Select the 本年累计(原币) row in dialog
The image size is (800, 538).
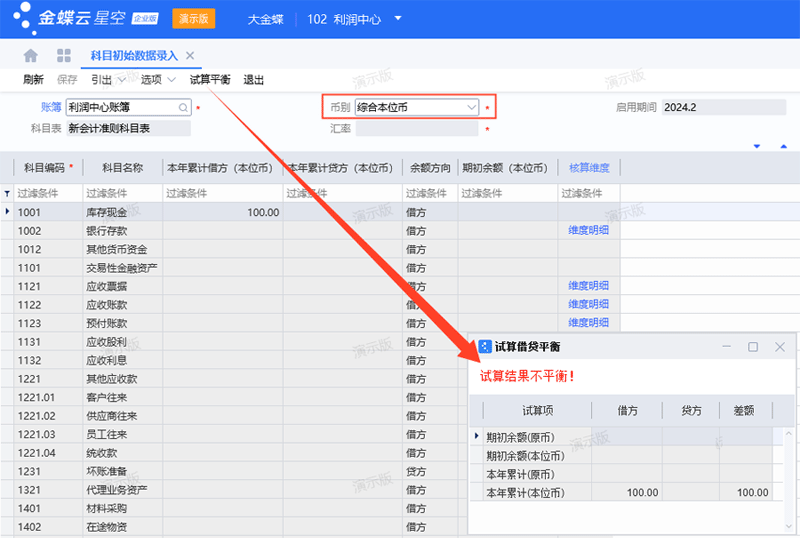coord(626,474)
